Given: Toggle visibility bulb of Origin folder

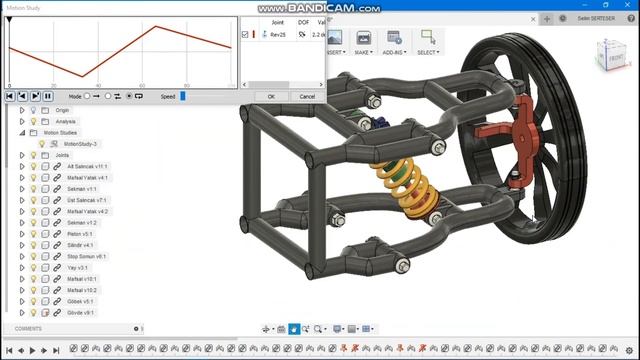Looking at the screenshot, I should click(x=33, y=110).
